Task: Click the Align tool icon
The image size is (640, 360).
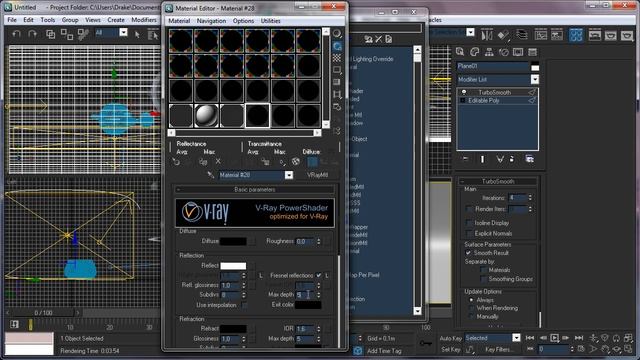Action: click(503, 35)
